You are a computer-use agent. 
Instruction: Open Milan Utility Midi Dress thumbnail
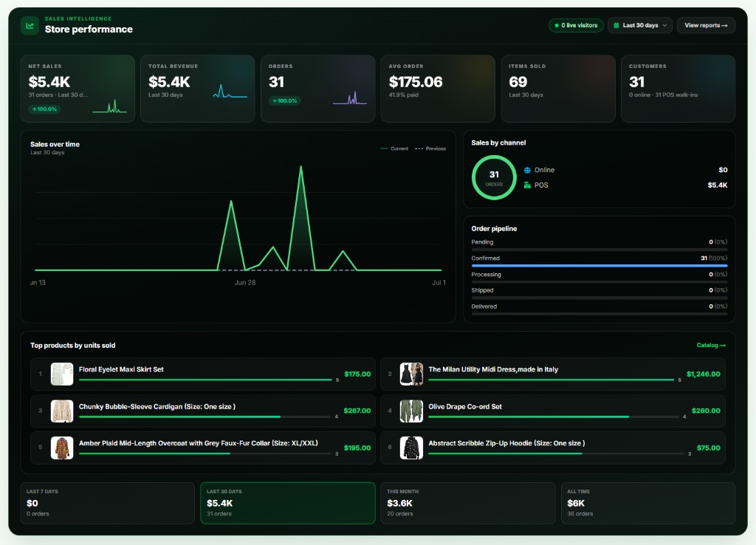pyautogui.click(x=411, y=374)
